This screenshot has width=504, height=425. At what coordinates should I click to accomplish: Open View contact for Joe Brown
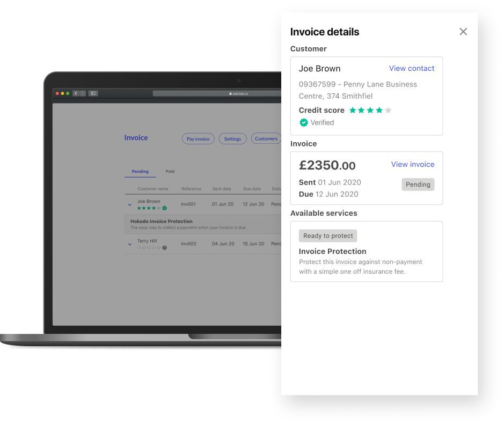(412, 68)
